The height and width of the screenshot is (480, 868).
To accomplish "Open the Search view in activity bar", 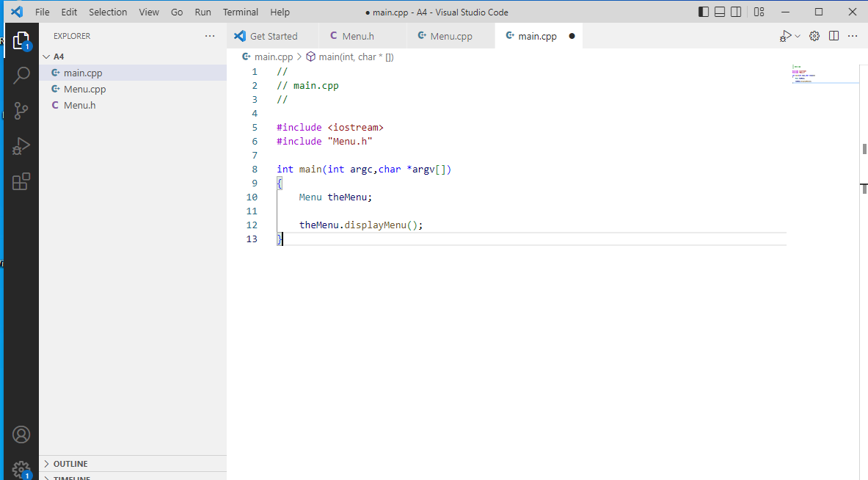I will (x=21, y=75).
